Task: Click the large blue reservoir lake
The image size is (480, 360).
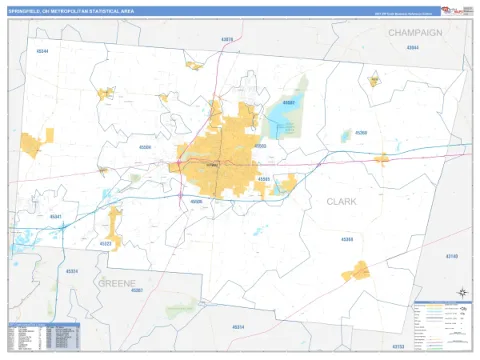Action: (x=284, y=117)
